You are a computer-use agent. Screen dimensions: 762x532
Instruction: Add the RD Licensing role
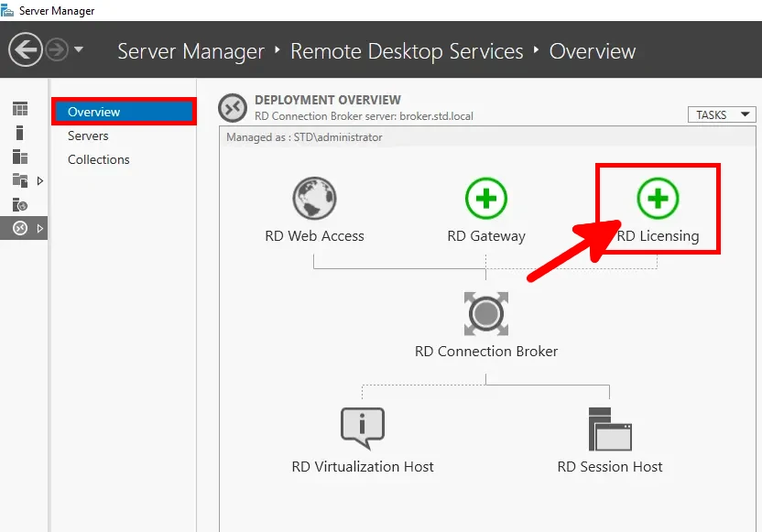coord(657,198)
